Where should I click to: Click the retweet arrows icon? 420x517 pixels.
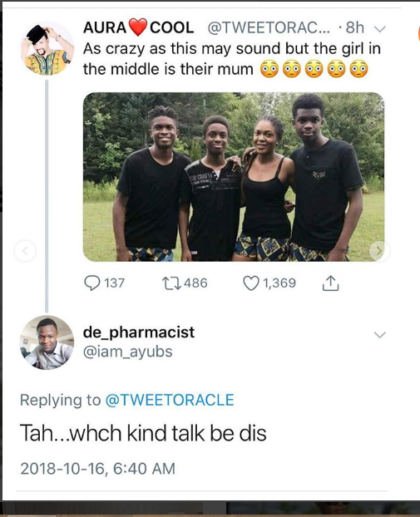(x=171, y=283)
